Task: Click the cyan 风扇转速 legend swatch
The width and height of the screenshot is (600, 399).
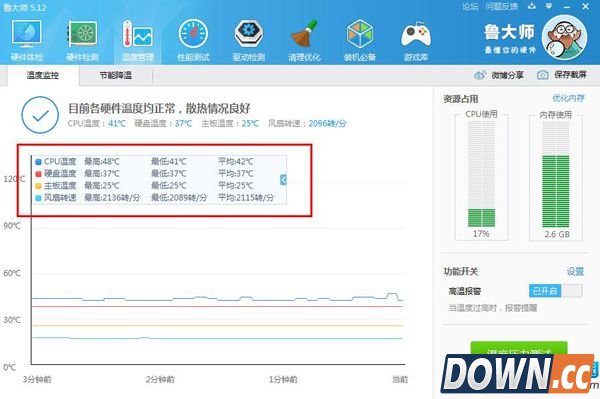Action: click(x=38, y=198)
